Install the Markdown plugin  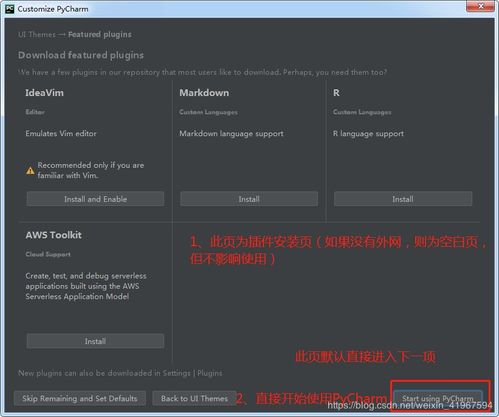[x=249, y=199]
